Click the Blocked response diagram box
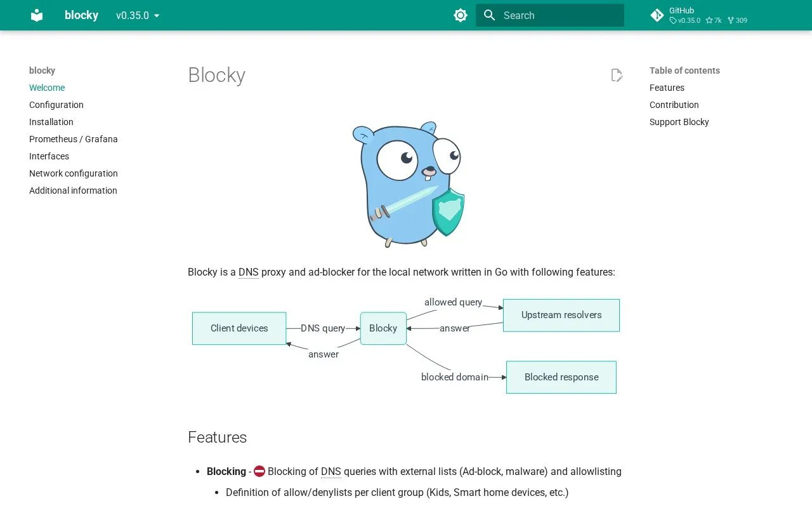 click(561, 377)
